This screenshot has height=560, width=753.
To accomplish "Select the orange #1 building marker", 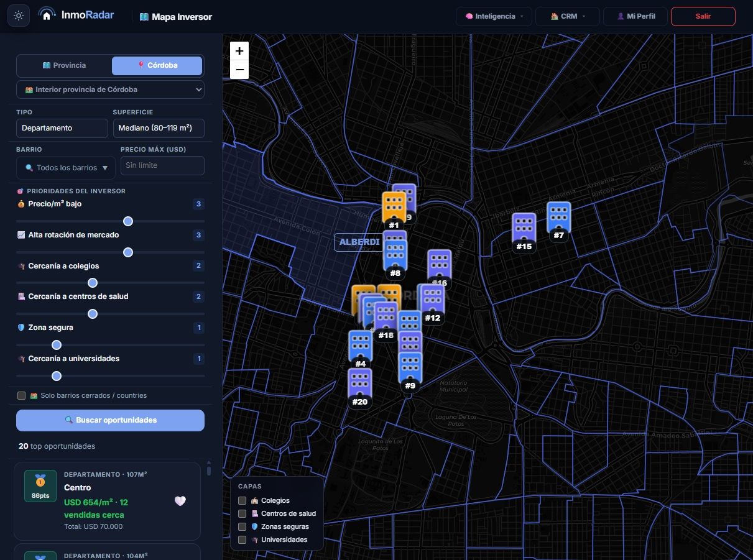I will 393,209.
